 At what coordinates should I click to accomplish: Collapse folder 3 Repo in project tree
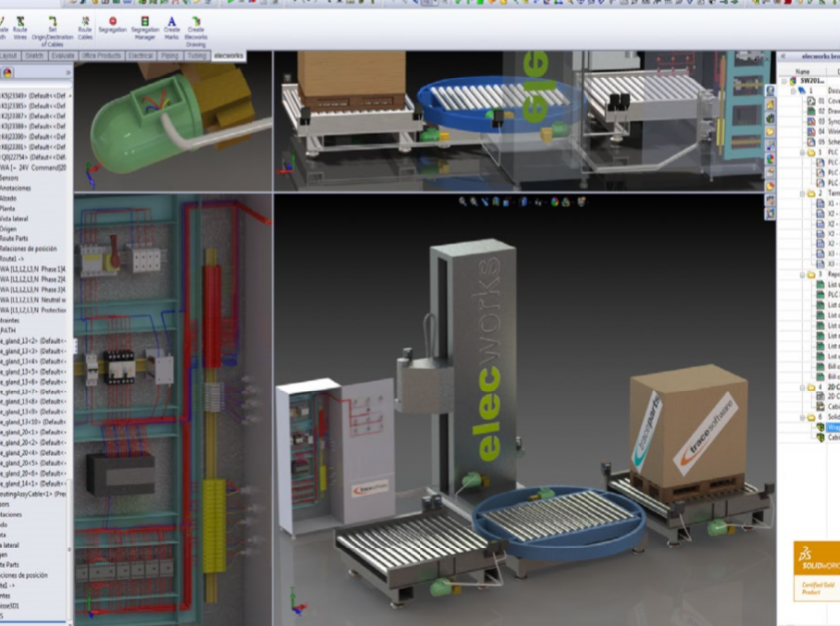(x=802, y=274)
